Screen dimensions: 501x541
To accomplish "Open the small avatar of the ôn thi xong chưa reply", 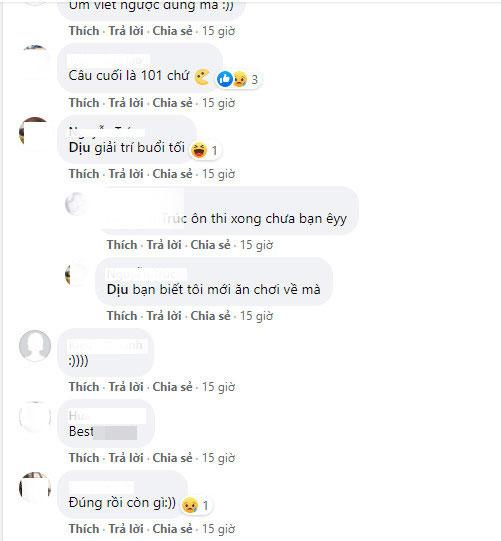I will pos(76,204).
